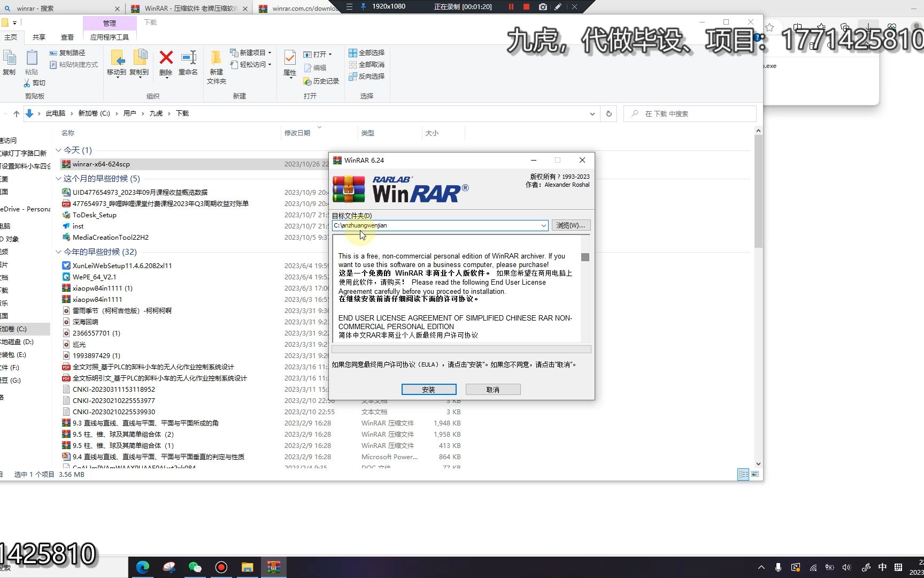Click History (历史记录) in the ribbon

321,81
